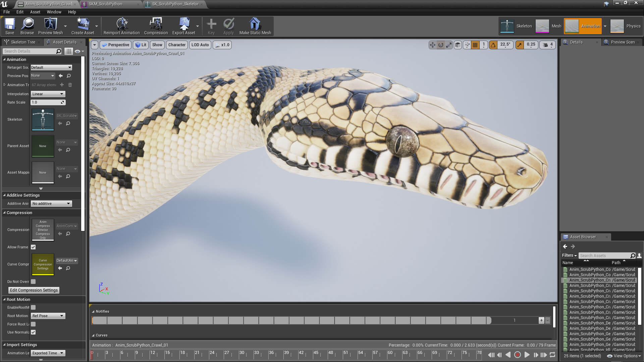
Task: Click Reimport Animation in toolbar
Action: coord(121,26)
